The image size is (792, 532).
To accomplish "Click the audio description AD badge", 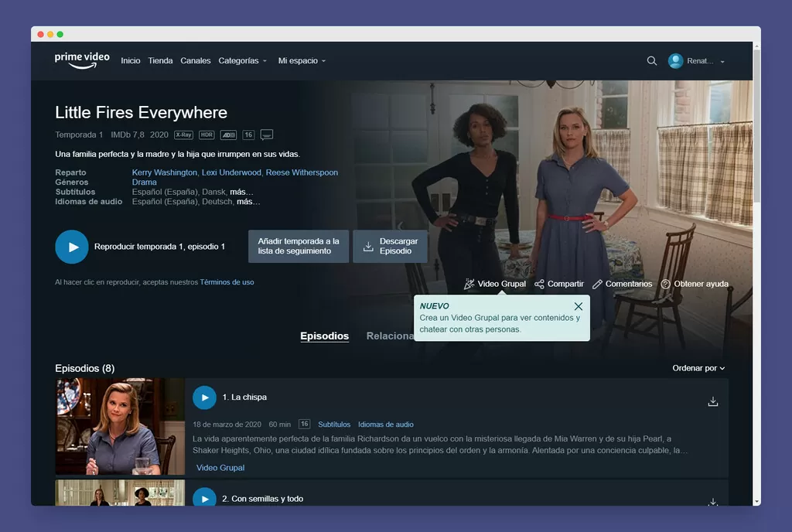I will click(x=228, y=135).
